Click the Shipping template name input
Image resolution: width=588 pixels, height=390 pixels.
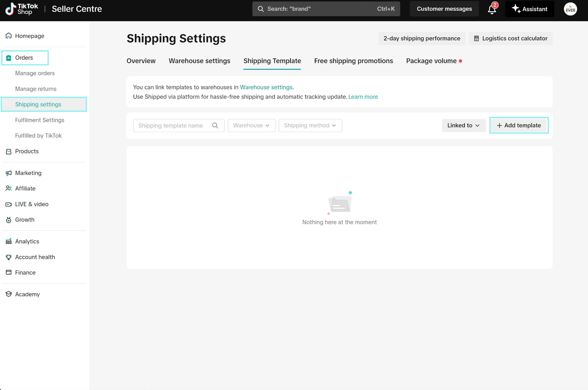point(171,126)
